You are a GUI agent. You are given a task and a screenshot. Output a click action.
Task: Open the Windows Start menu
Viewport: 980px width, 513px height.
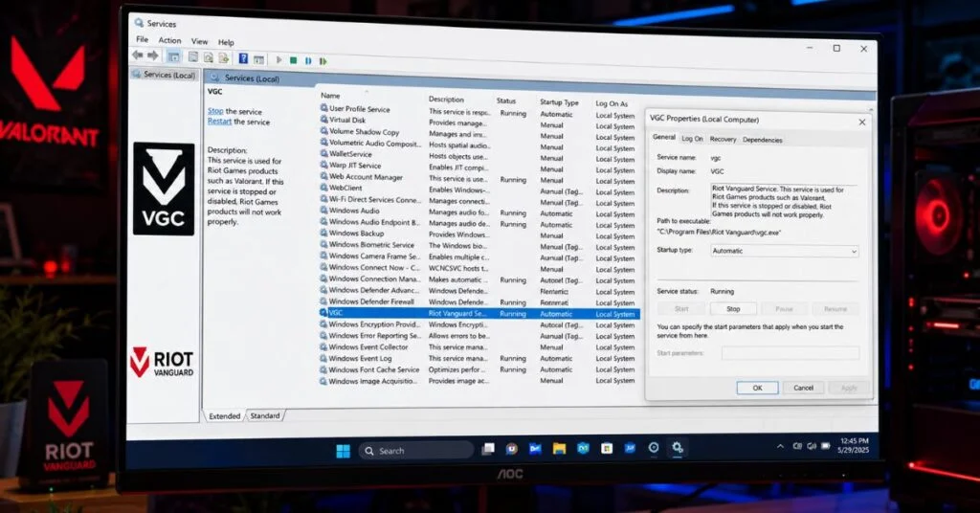pyautogui.click(x=344, y=451)
